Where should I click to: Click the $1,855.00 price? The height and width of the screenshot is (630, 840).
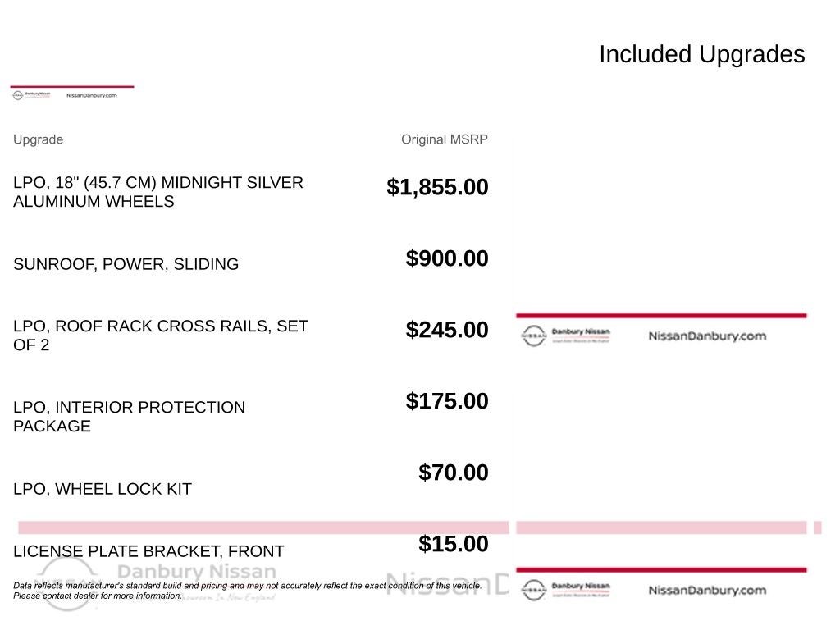[437, 187]
